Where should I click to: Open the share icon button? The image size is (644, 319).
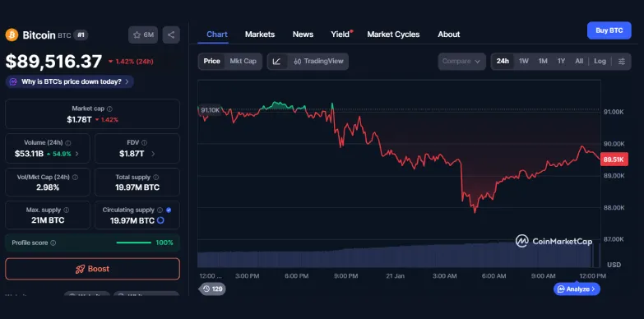click(x=171, y=35)
